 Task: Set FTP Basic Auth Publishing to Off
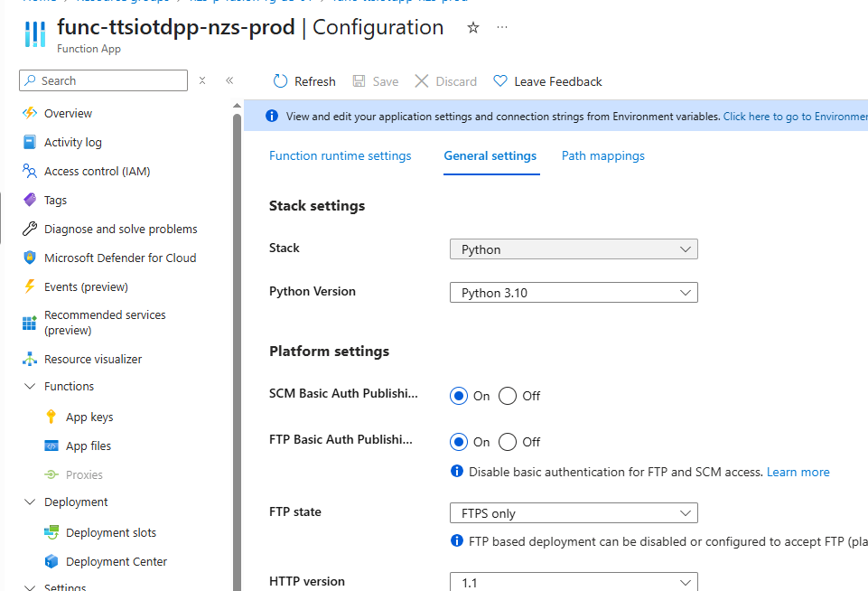pyautogui.click(x=508, y=442)
